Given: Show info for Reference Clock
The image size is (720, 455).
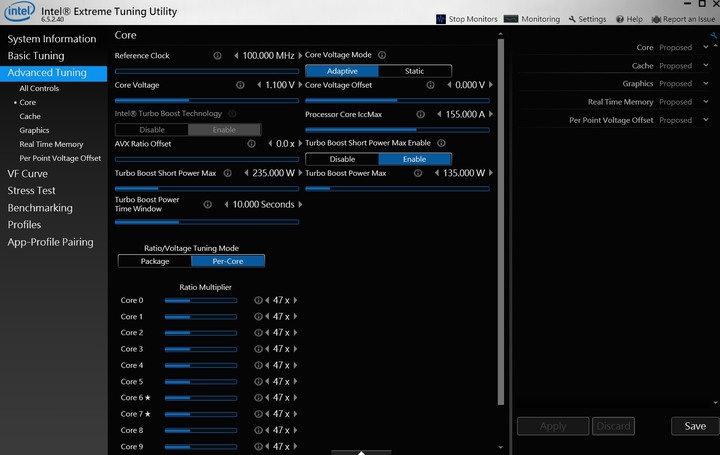Looking at the screenshot, I should pos(217,56).
